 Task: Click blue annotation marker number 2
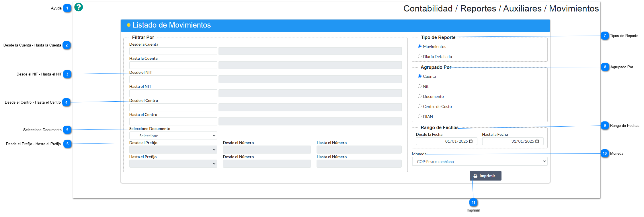tap(67, 45)
